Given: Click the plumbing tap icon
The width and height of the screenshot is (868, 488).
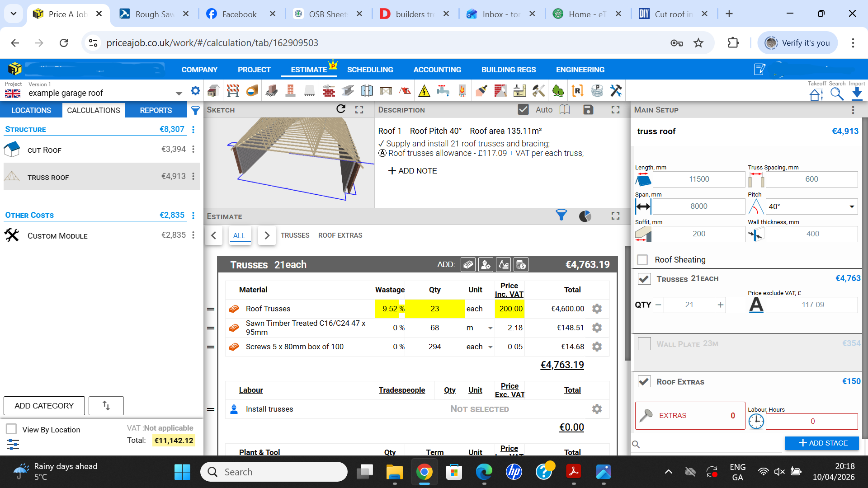Looking at the screenshot, I should [x=443, y=91].
